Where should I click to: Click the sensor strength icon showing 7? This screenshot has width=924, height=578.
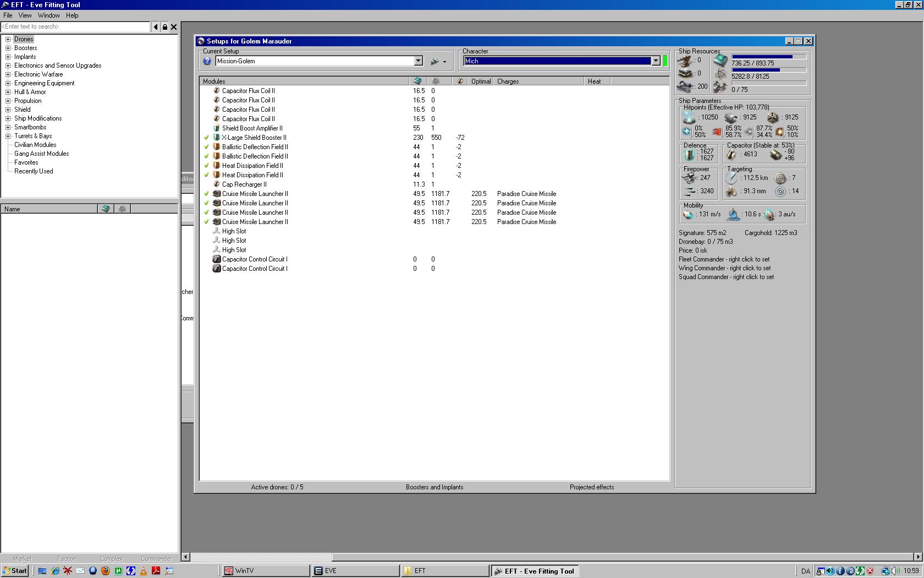pyautogui.click(x=780, y=178)
